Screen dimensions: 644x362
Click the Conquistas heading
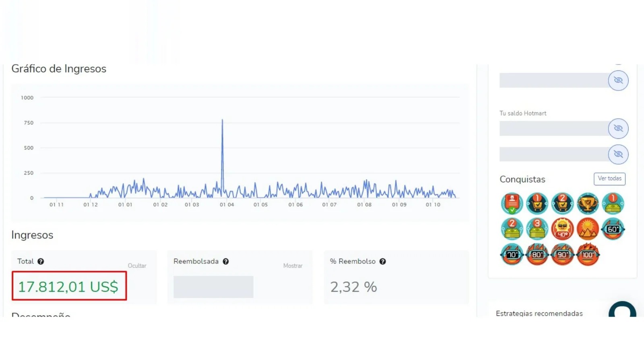(x=522, y=179)
